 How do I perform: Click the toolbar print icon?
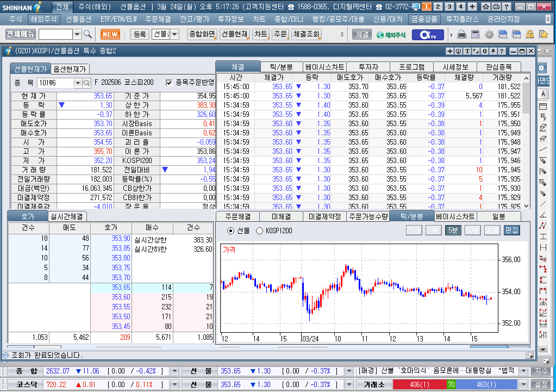click(x=461, y=34)
